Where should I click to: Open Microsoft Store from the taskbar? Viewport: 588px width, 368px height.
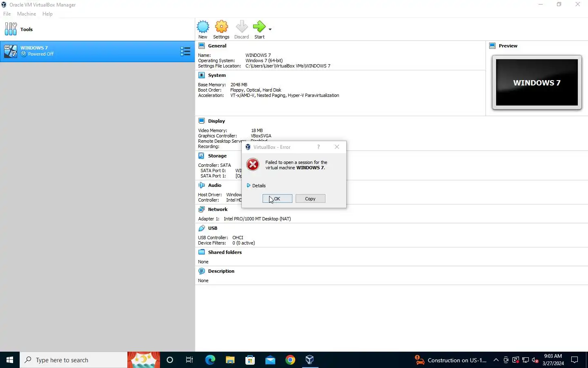point(250,360)
